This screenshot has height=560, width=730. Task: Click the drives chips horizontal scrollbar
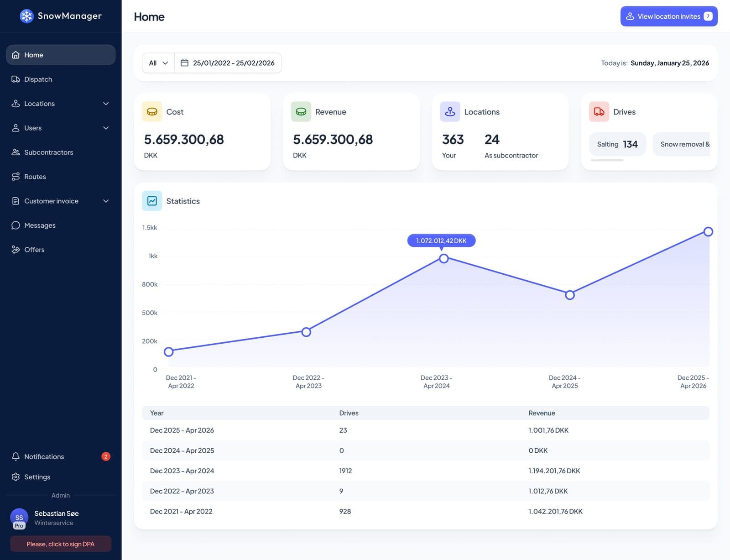click(607, 160)
